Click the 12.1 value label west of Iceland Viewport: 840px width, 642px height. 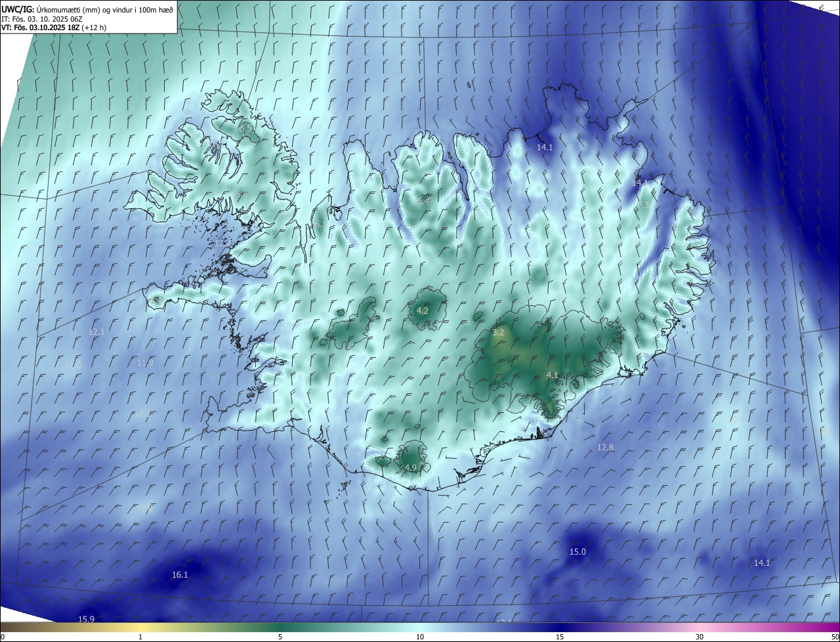[96, 332]
